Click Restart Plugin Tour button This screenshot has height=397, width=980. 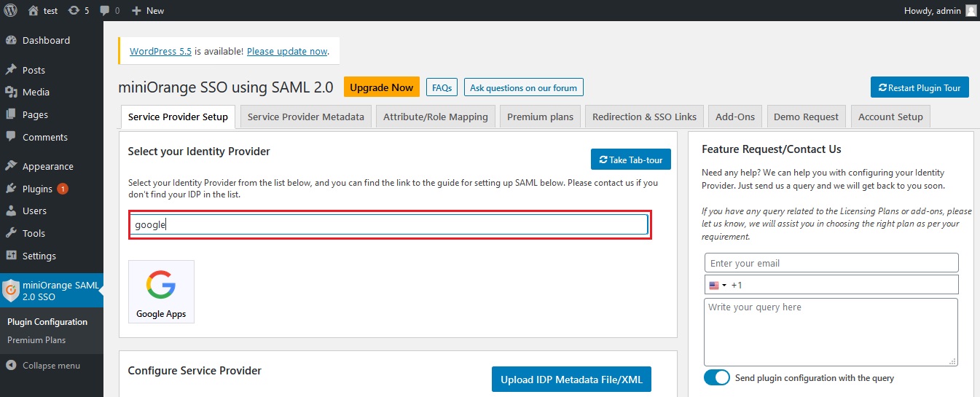click(920, 87)
